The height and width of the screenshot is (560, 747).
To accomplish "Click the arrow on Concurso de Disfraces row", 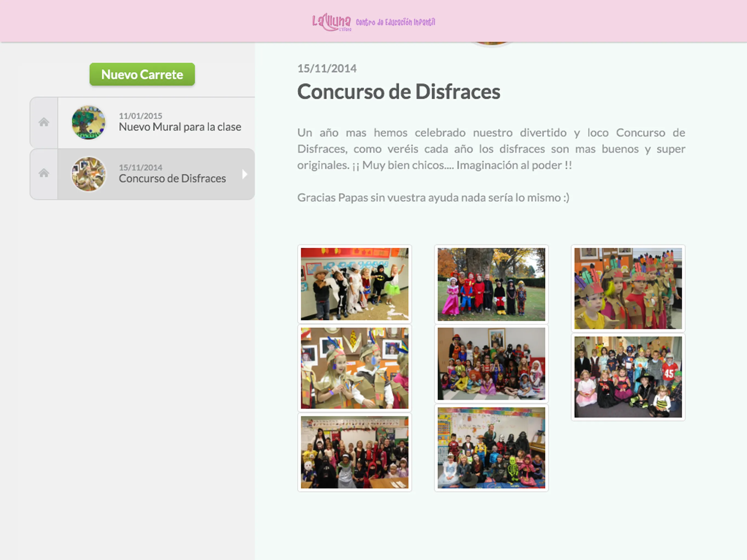I will click(x=245, y=174).
